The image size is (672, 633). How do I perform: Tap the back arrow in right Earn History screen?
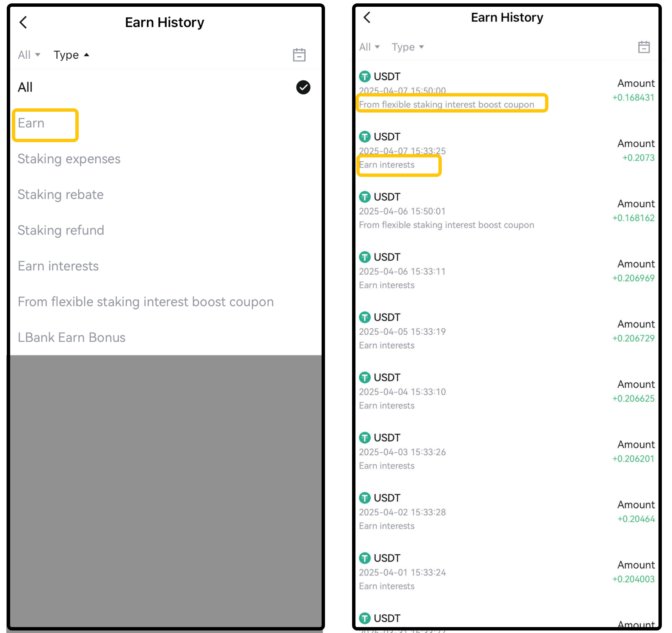point(367,17)
